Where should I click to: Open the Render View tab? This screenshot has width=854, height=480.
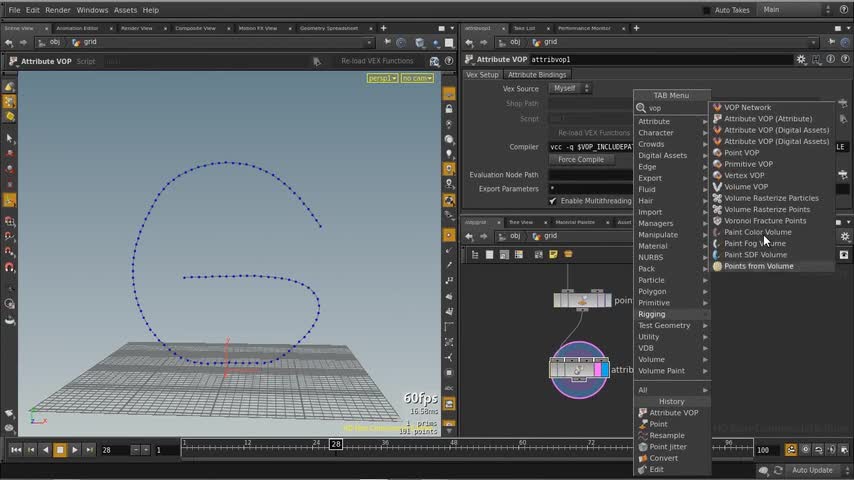coord(137,28)
